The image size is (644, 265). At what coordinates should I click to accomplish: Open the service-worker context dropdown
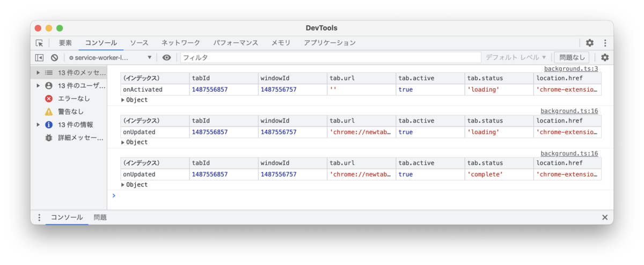111,57
